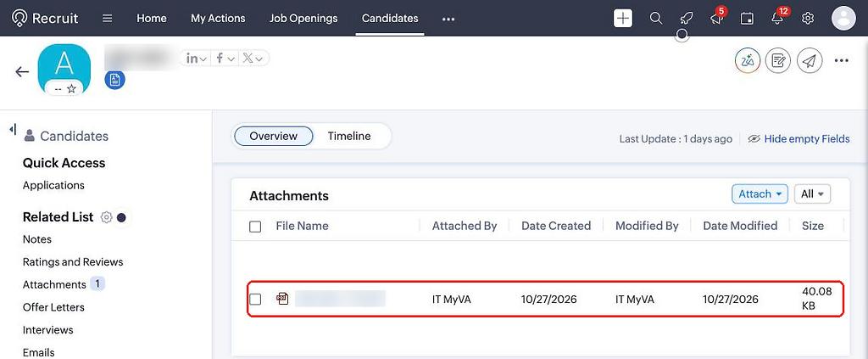Open the top navigation more tabs ellipsis
The width and height of the screenshot is (868, 359).
tap(448, 19)
